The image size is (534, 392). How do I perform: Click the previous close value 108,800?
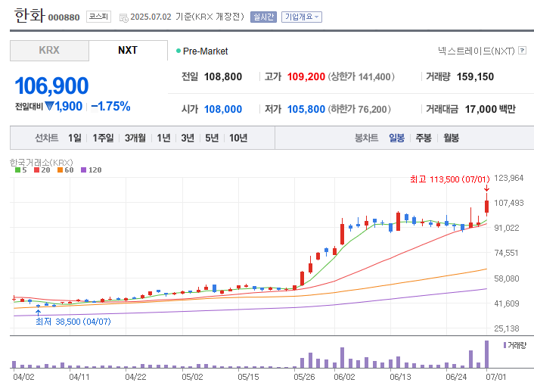223,76
